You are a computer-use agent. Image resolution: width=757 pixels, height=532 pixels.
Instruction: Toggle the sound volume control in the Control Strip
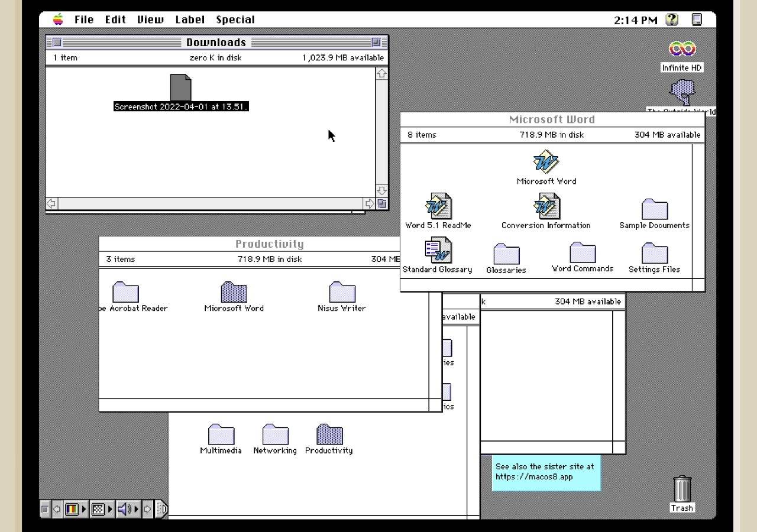pyautogui.click(x=122, y=508)
